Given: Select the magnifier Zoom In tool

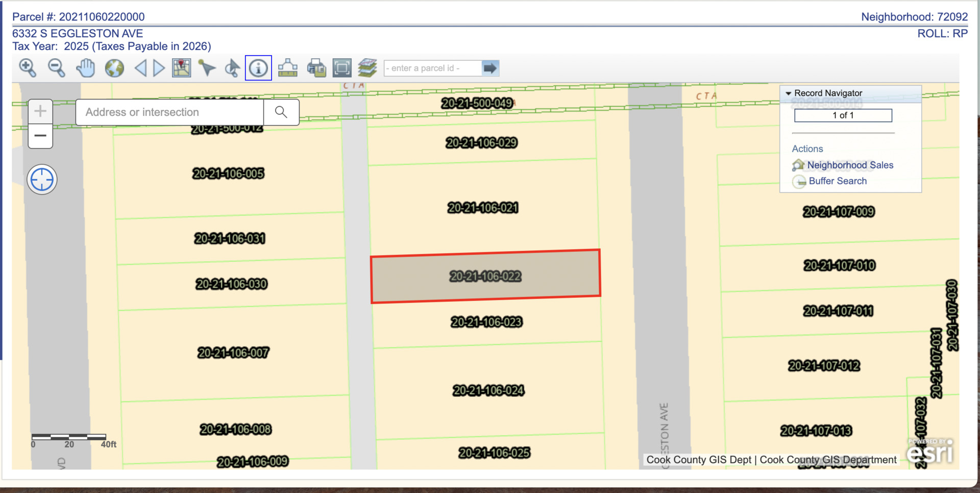Looking at the screenshot, I should pos(28,68).
